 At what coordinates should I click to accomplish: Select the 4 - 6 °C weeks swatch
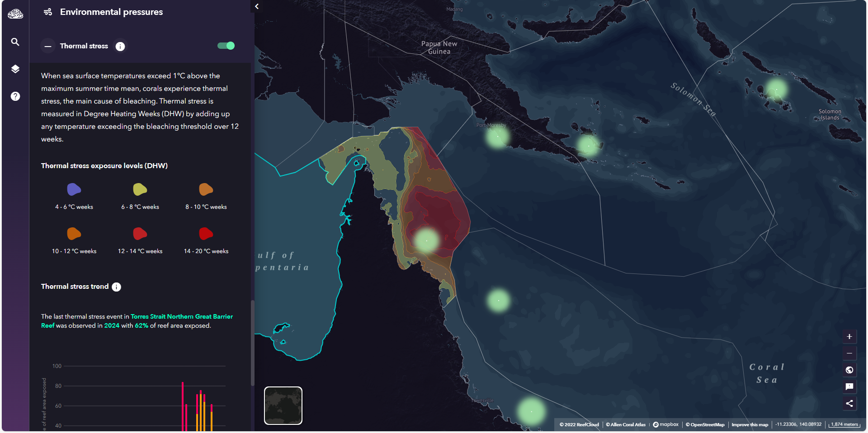point(74,189)
